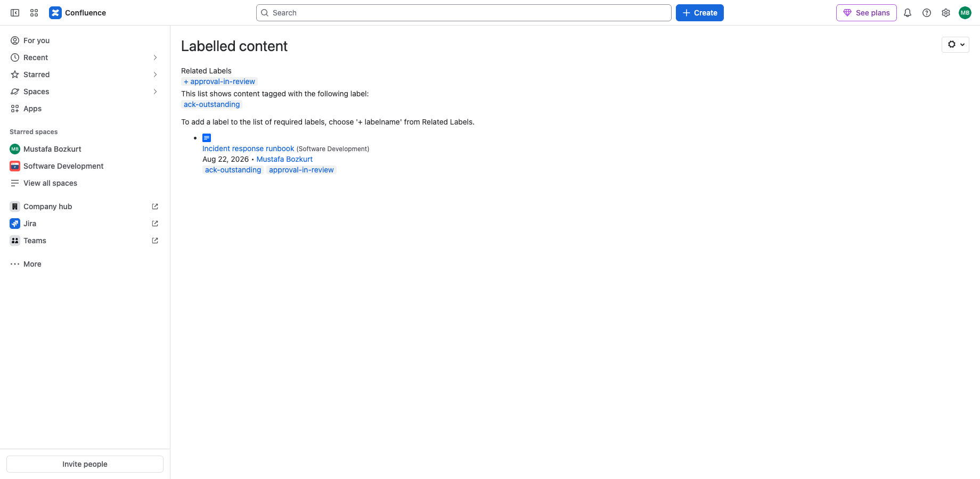This screenshot has width=980, height=479.
Task: Open Jira external link icon
Action: (155, 224)
